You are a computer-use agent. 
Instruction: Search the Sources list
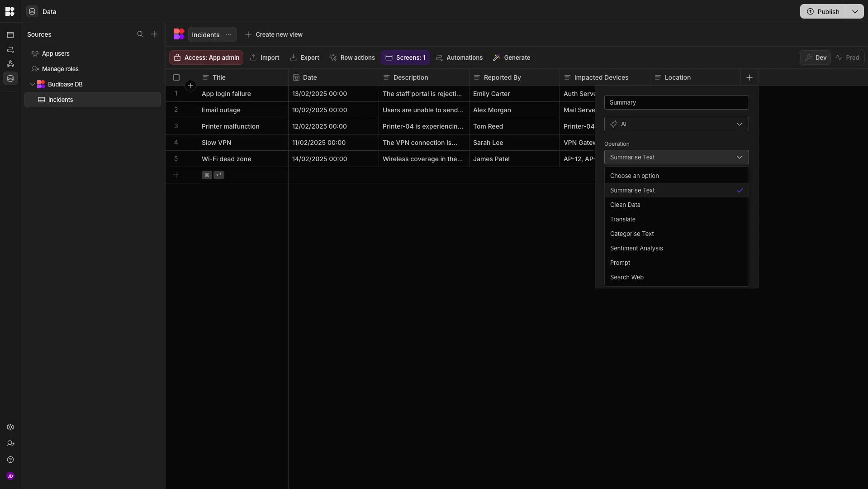point(140,34)
